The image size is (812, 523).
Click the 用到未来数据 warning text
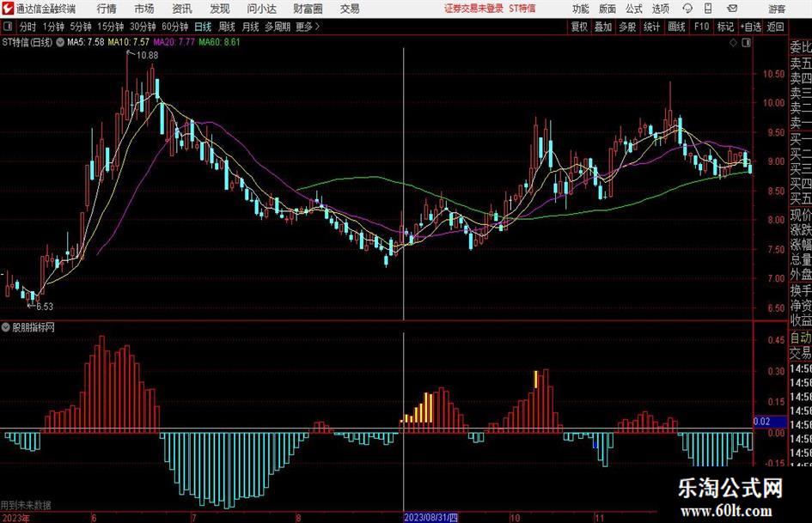click(26, 505)
